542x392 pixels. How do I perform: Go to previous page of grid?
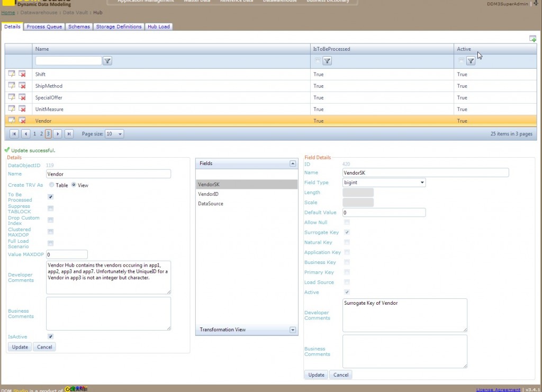coord(25,134)
